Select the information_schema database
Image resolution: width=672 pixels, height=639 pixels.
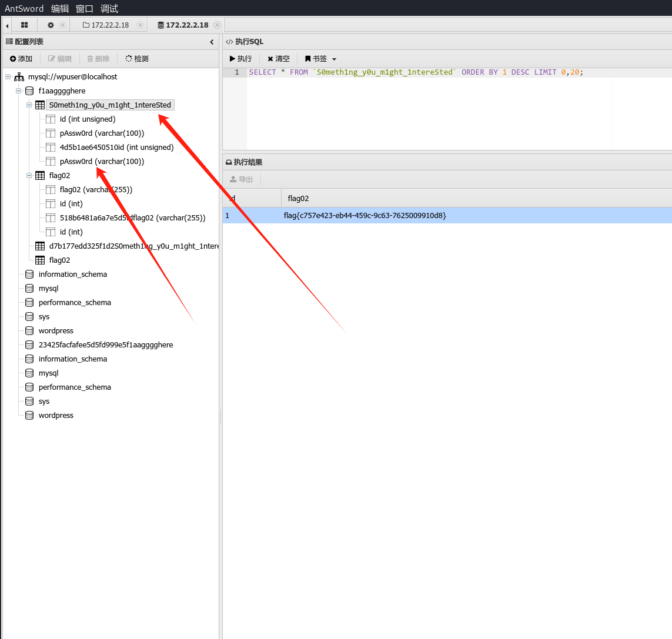tap(72, 275)
